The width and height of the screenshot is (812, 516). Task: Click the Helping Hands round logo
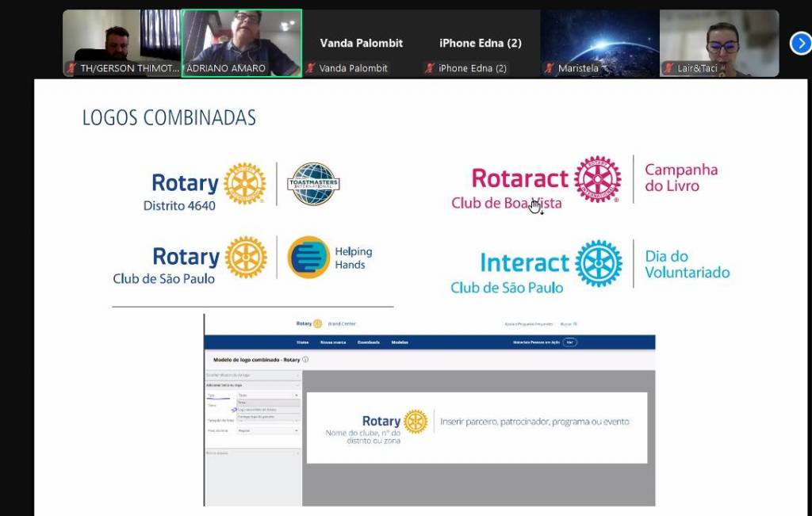[308, 258]
